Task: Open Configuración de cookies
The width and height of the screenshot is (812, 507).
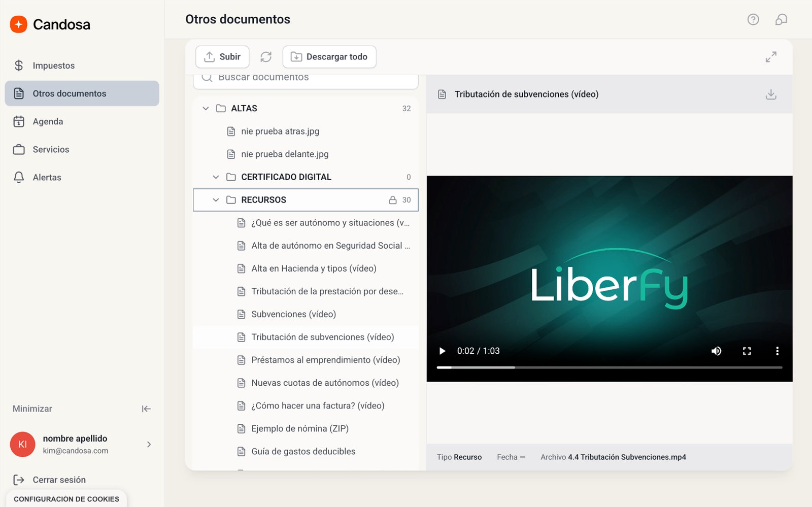Action: 66,499
